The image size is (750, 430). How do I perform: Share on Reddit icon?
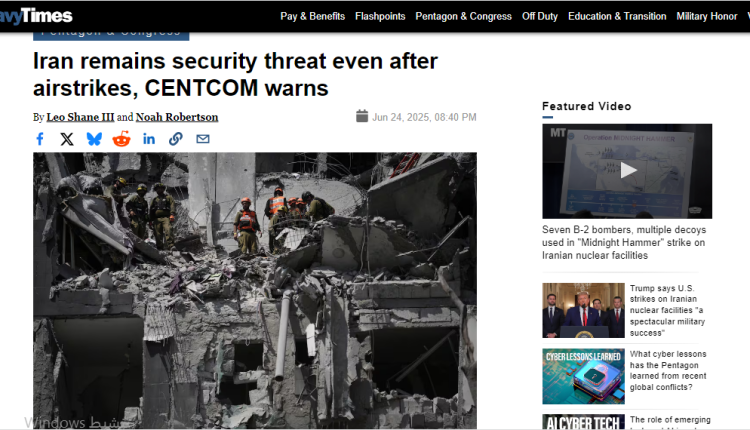tap(121, 139)
